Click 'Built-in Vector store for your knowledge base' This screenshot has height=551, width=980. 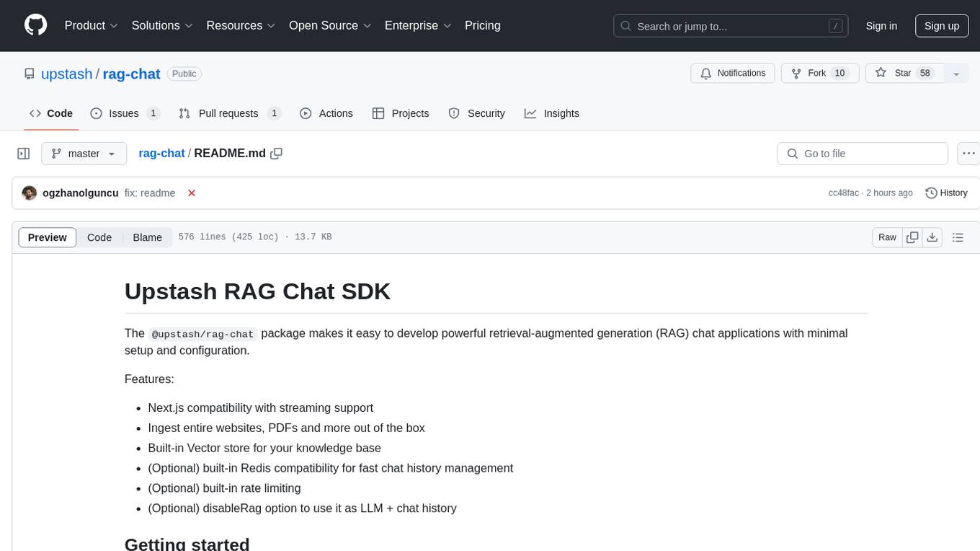264,448
